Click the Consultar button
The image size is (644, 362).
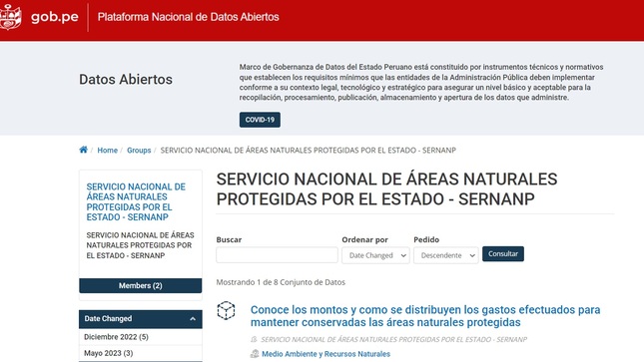pos(503,254)
